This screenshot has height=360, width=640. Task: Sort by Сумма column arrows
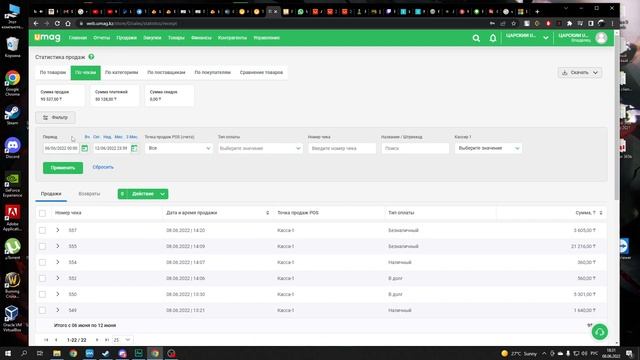click(x=601, y=213)
